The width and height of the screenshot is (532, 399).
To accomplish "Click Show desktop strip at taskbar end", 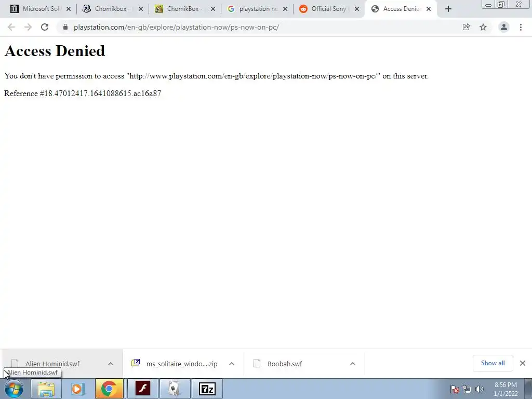I will (x=528, y=389).
